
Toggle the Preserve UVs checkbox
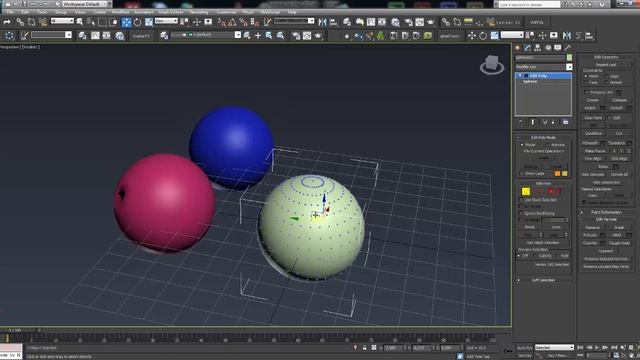[587, 92]
